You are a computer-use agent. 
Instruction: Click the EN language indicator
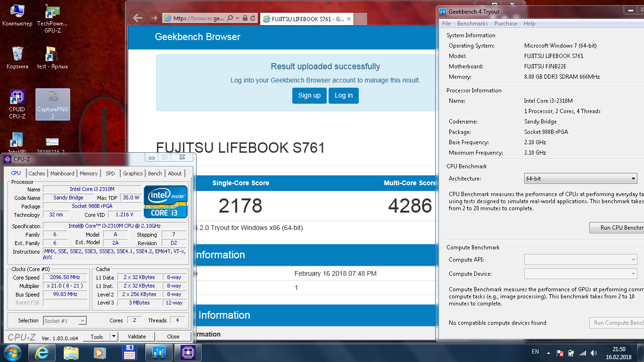coord(535,352)
